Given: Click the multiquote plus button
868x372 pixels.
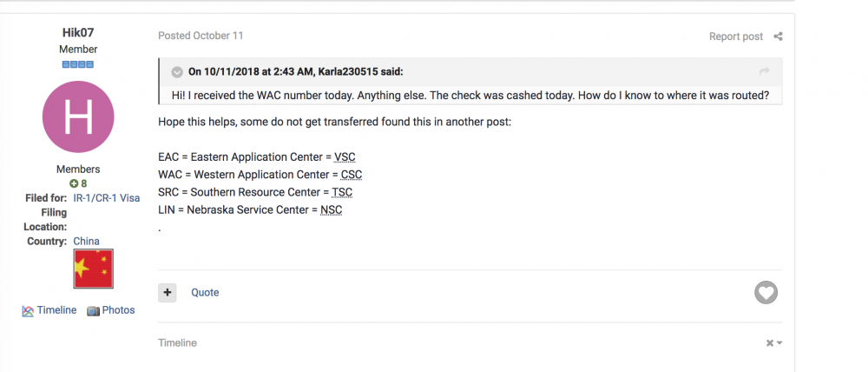Looking at the screenshot, I should pyautogui.click(x=168, y=293).
